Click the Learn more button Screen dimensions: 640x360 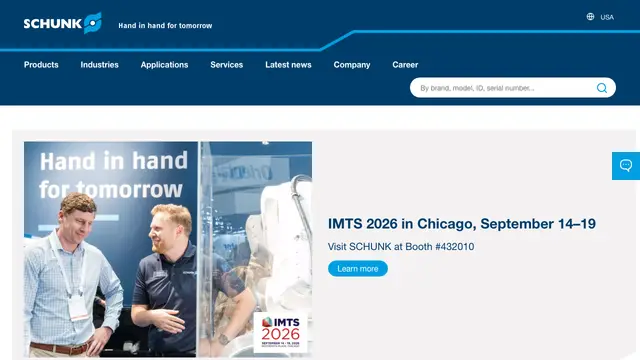[358, 269]
